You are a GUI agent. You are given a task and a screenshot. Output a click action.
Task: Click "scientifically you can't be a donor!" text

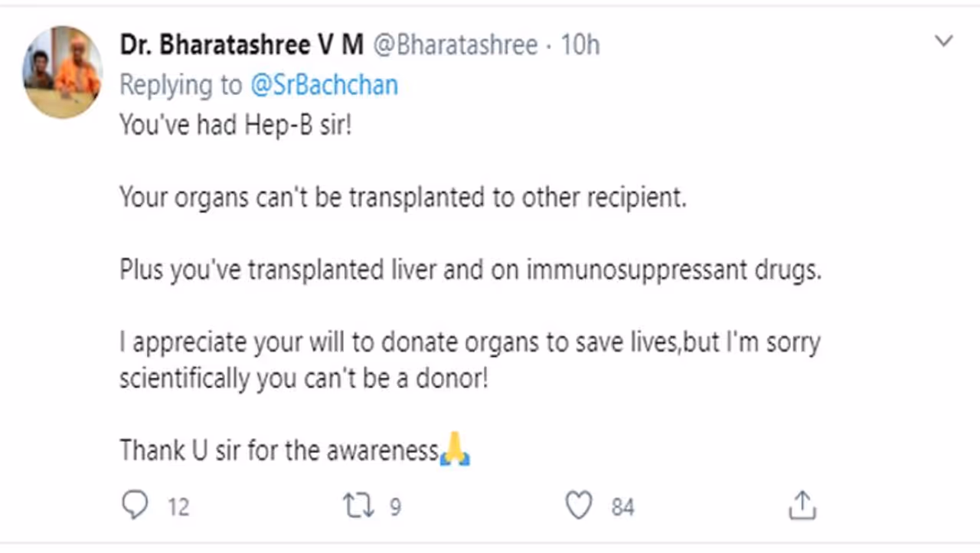303,378
